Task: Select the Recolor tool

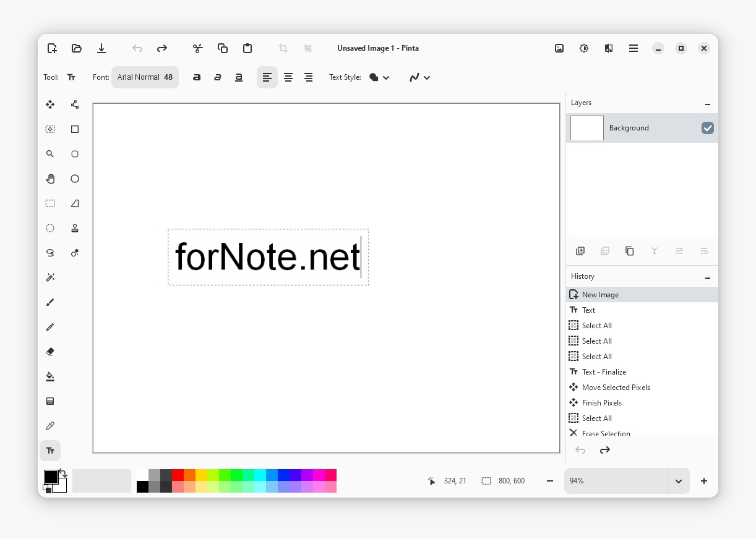Action: point(75,253)
